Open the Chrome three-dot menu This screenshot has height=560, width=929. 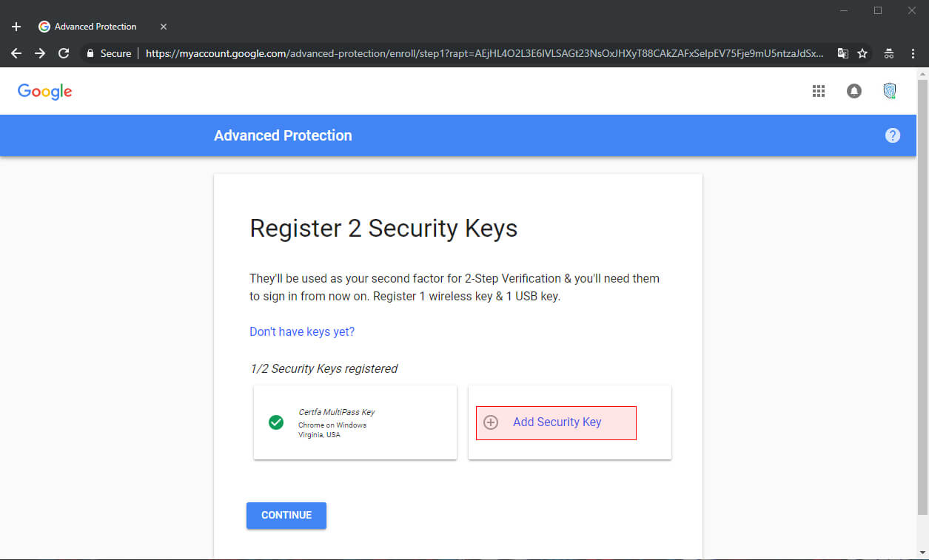[x=913, y=53]
